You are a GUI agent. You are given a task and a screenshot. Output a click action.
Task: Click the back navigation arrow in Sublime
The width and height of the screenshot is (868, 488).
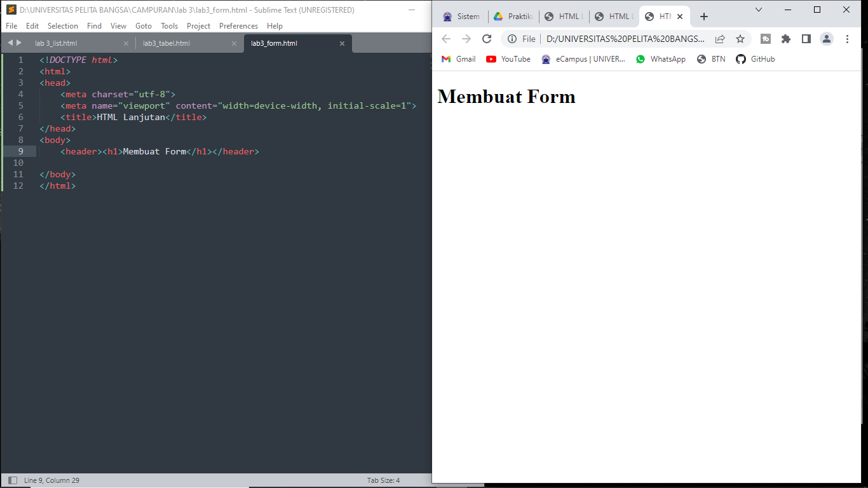(x=10, y=43)
